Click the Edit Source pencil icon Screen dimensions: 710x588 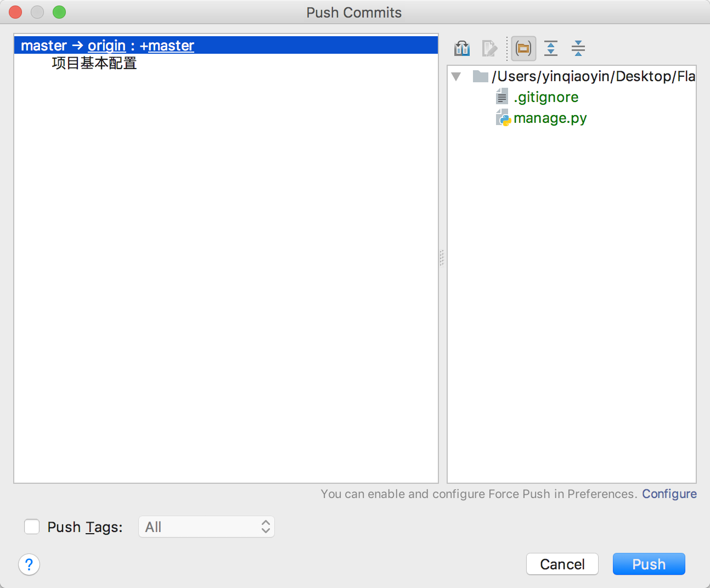click(x=489, y=48)
